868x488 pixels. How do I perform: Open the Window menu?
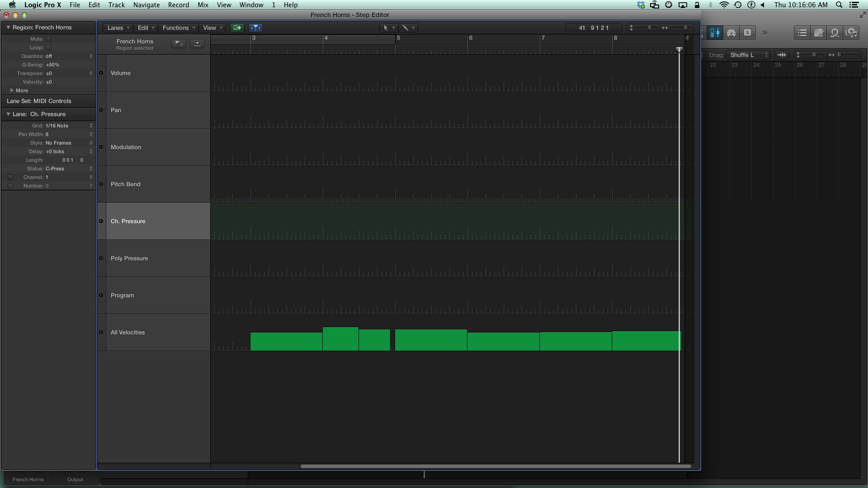251,5
